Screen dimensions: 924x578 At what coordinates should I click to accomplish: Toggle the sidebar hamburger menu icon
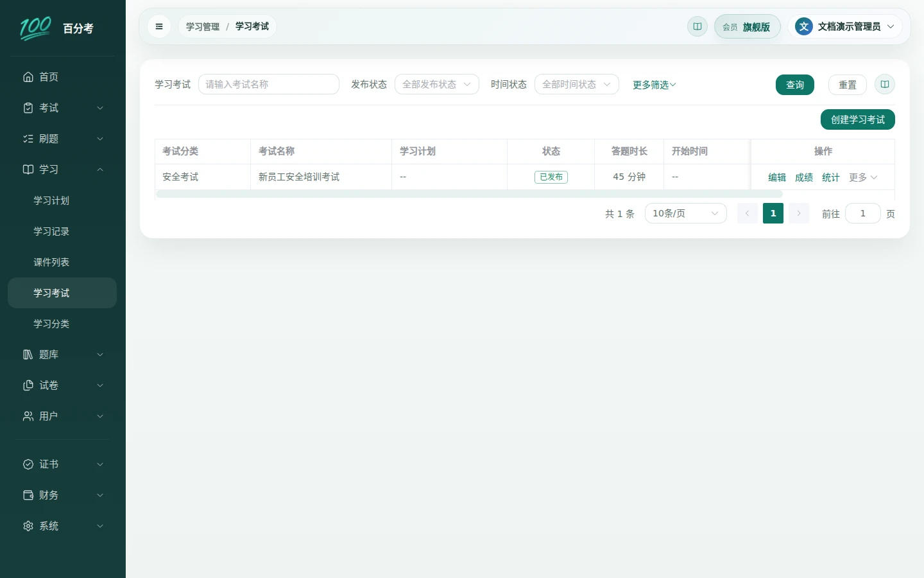click(x=159, y=26)
